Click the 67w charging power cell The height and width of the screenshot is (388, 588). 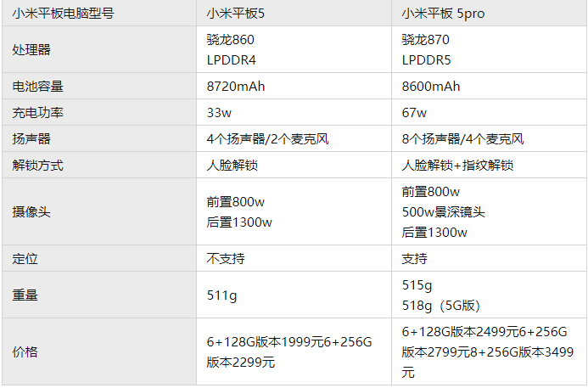(x=414, y=113)
